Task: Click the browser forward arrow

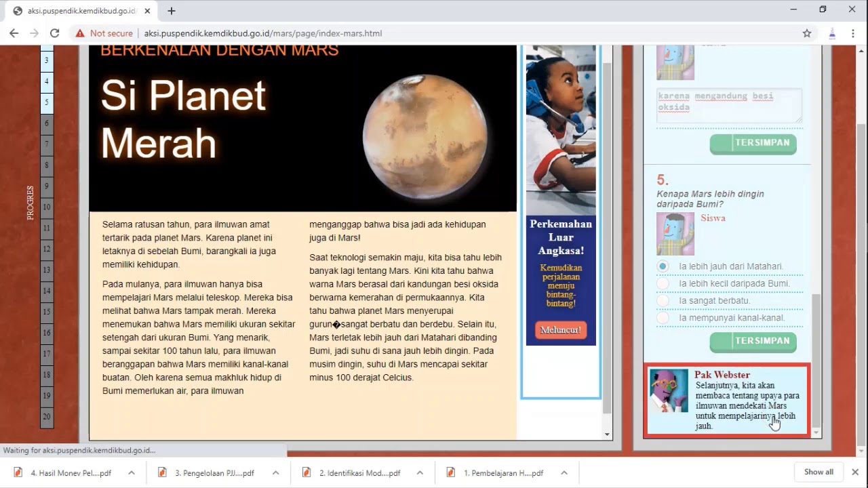Action: (x=34, y=33)
